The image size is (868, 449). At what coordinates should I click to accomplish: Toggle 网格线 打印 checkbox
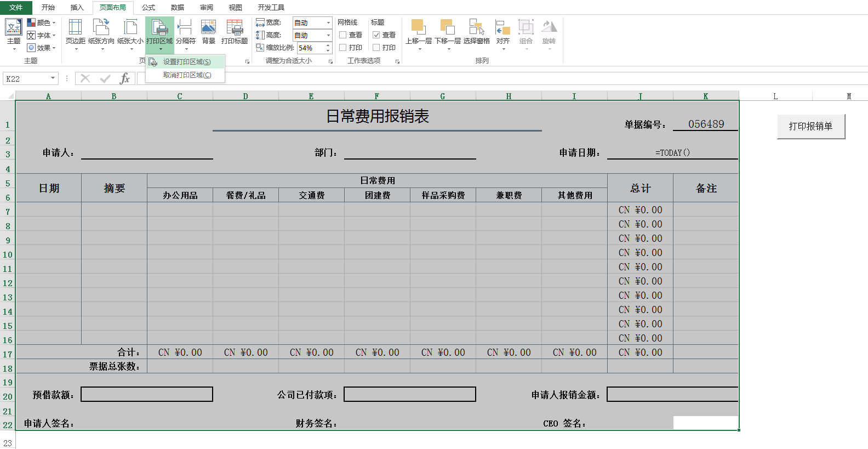[x=343, y=48]
